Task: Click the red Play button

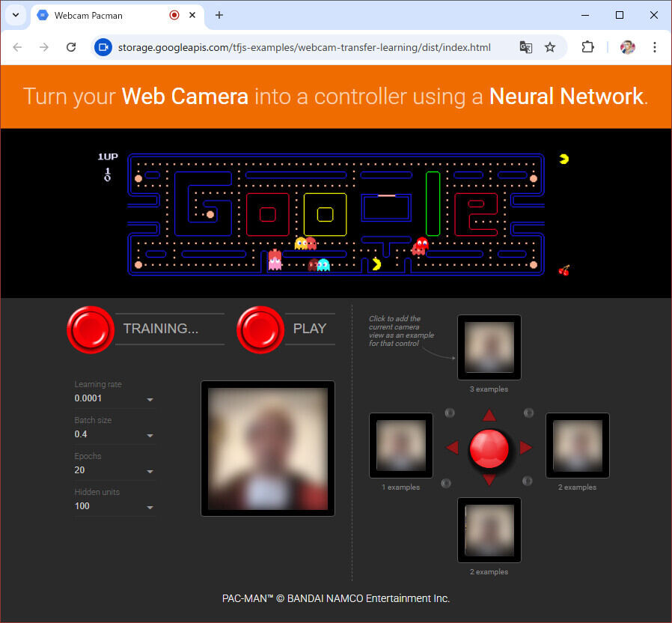Action: (x=260, y=329)
